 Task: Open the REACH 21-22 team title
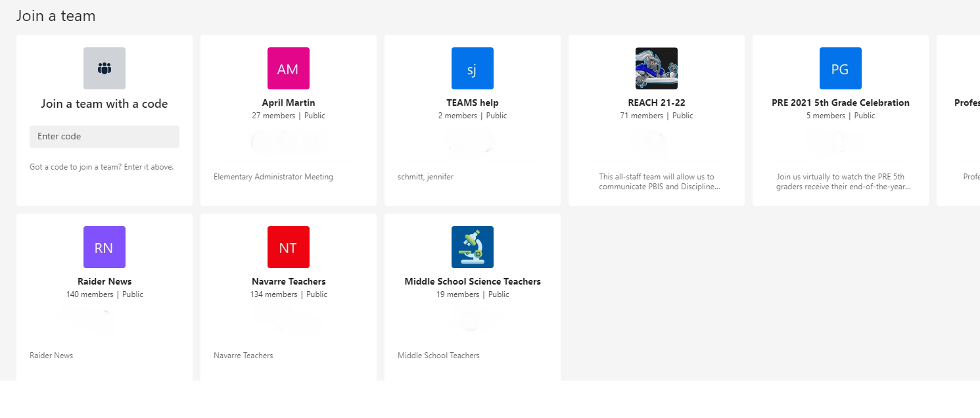coord(657,103)
